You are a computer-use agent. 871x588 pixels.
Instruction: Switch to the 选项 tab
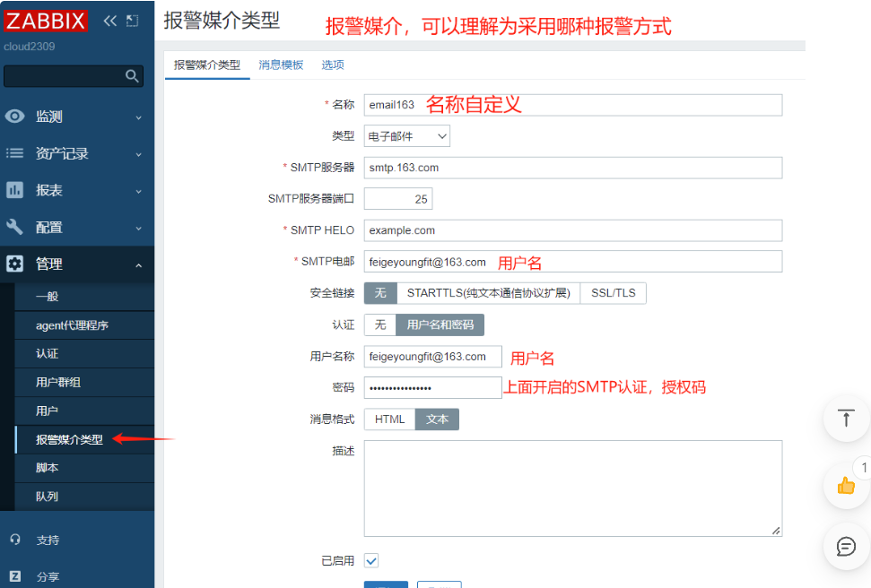pos(333,65)
